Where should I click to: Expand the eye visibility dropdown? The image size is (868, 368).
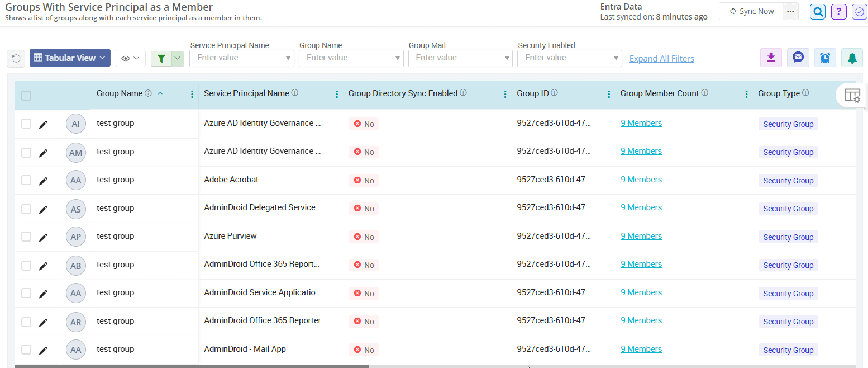click(130, 58)
